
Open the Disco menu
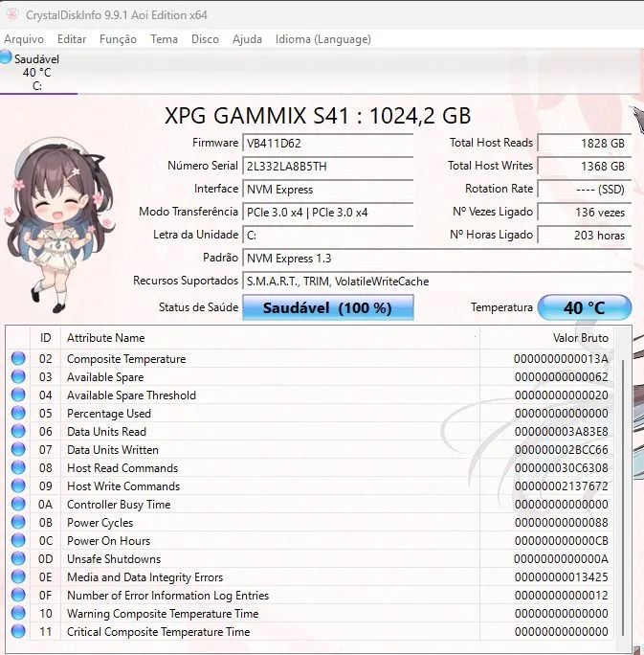(x=205, y=39)
